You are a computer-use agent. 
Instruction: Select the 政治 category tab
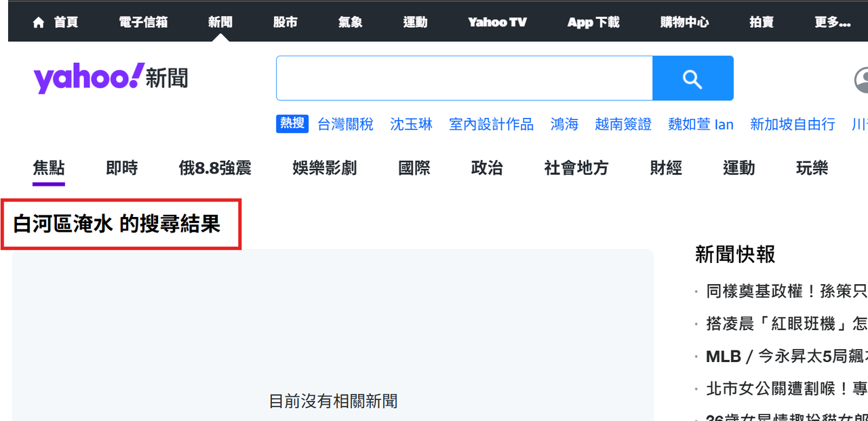point(487,168)
